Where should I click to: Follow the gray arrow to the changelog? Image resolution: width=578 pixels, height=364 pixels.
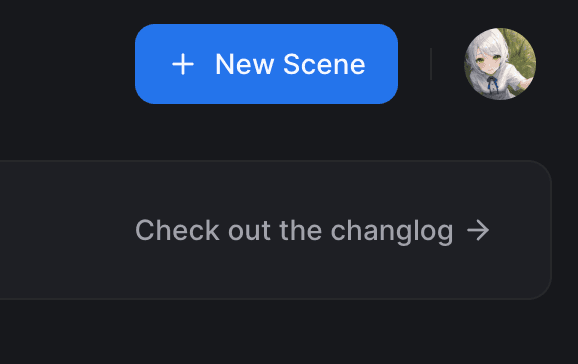pos(478,230)
